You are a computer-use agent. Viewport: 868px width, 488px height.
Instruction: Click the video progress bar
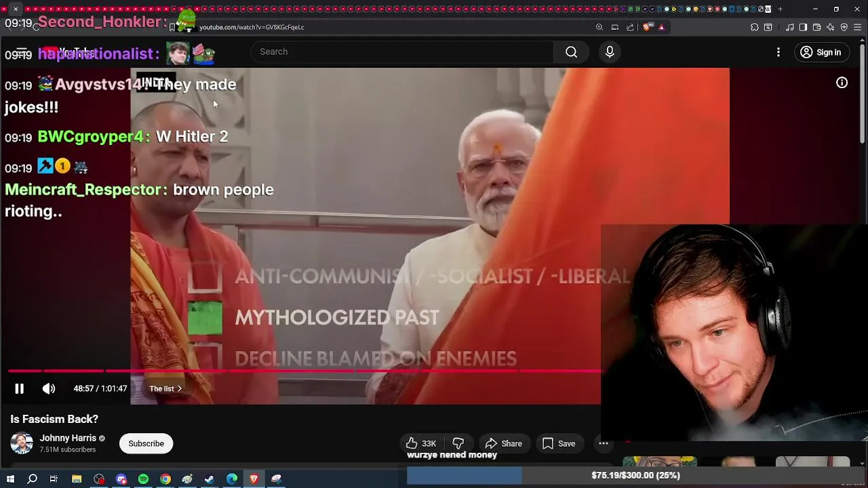pos(305,371)
